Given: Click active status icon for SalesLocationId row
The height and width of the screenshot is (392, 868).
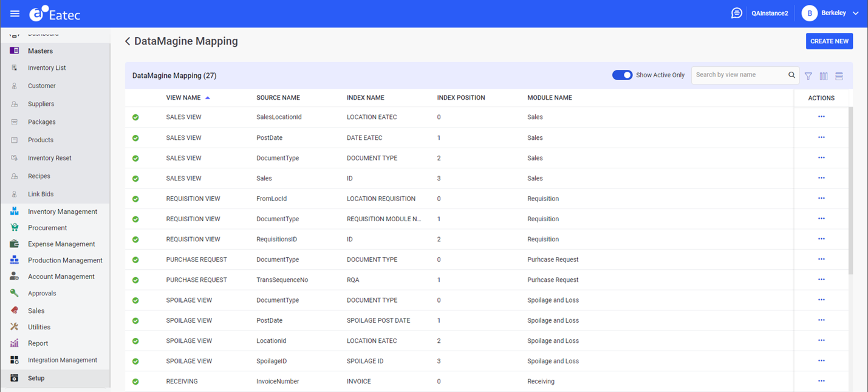Looking at the screenshot, I should tap(135, 117).
